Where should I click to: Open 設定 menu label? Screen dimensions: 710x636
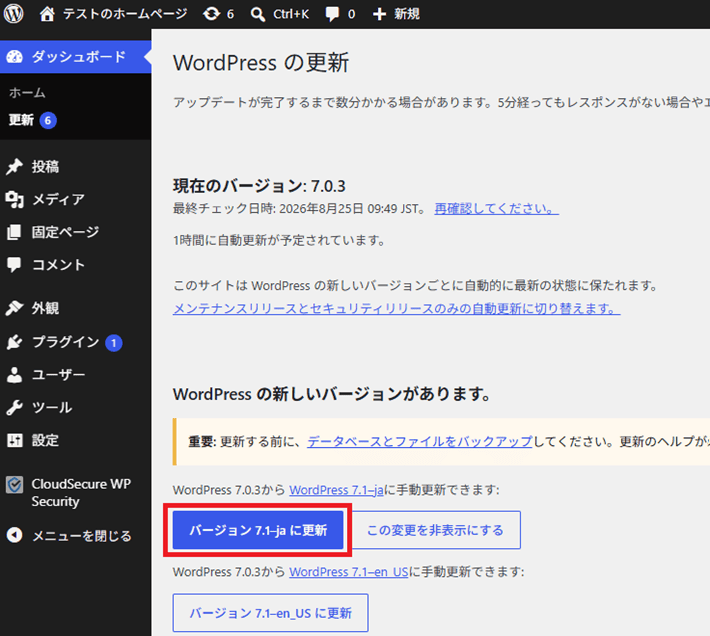(x=45, y=440)
